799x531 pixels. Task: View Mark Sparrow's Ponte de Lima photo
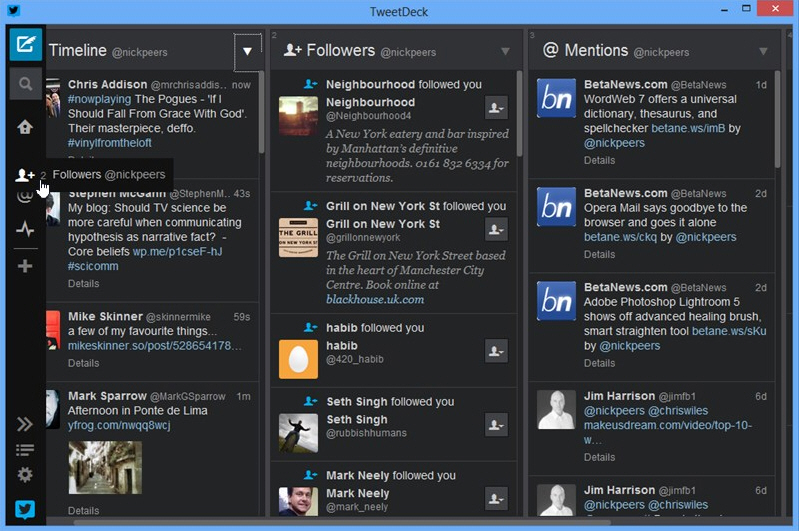point(105,468)
